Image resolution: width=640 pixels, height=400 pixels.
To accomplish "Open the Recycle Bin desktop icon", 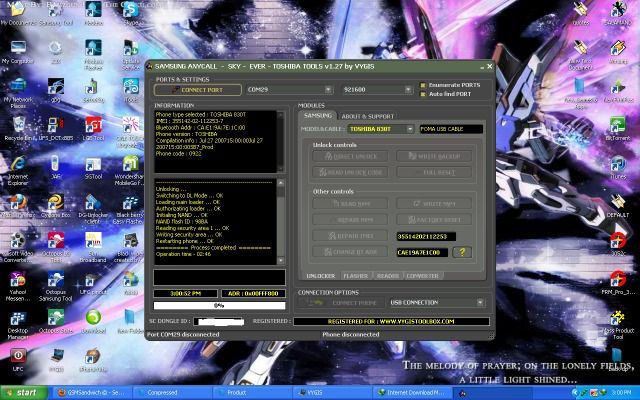I will 18,129.
